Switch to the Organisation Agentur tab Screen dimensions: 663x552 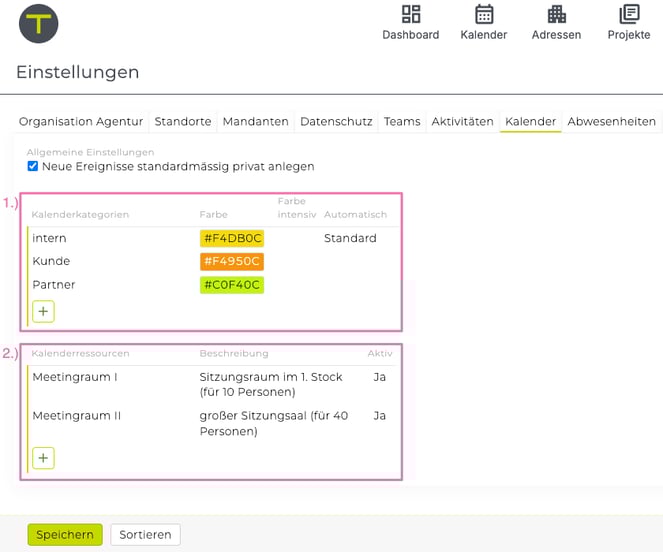[81, 122]
